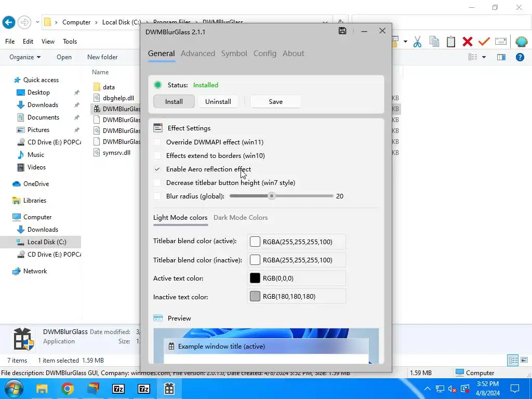The image size is (532, 399).
Task: Click the envelope Rename icon in Explorer toolbar
Action: coord(501,42)
